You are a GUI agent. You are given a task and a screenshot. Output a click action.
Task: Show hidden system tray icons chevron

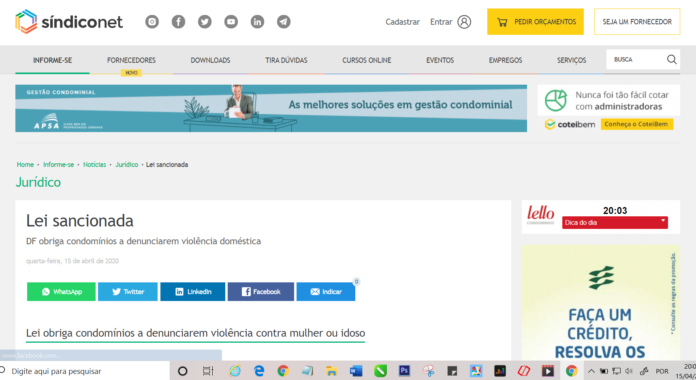click(x=591, y=371)
